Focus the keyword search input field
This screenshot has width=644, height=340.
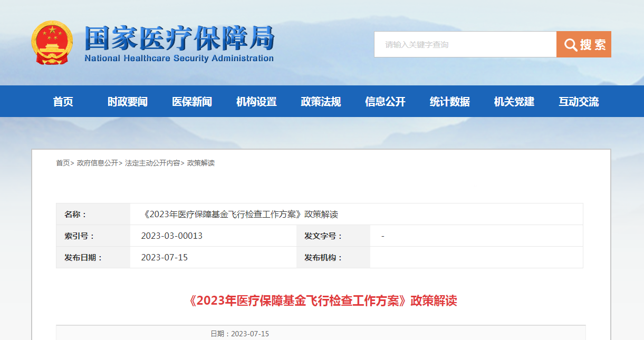[465, 44]
